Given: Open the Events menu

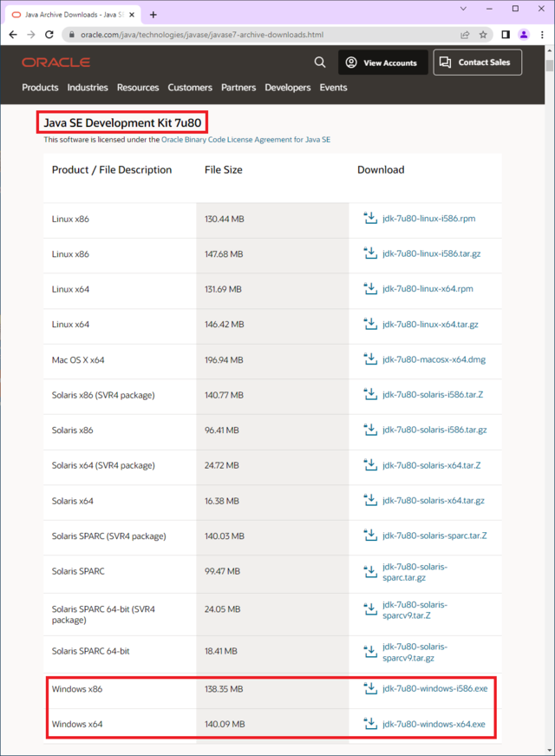Looking at the screenshot, I should pos(333,88).
